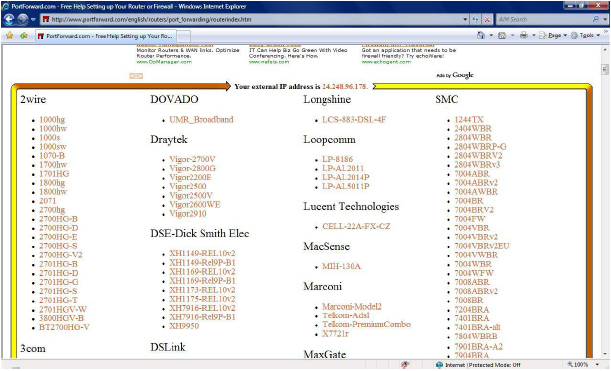This screenshot has width=611, height=371.
Task: Open the Favorites Center star icon
Action: click(9, 36)
